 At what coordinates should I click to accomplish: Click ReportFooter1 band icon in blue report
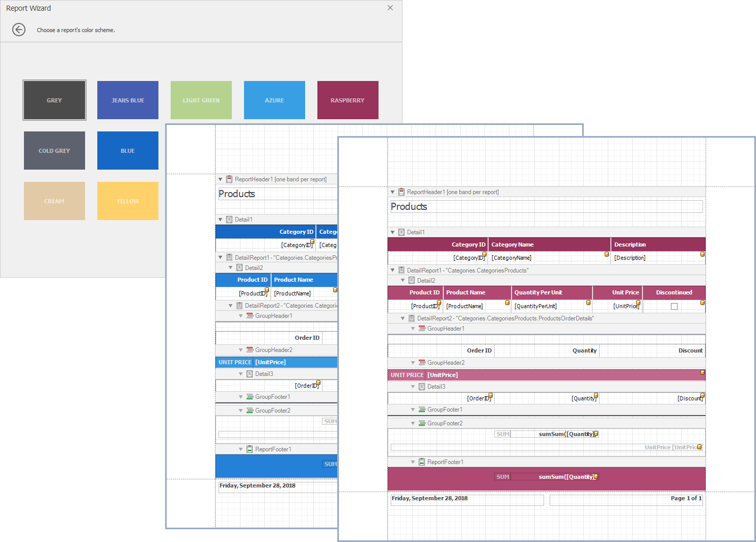250,449
